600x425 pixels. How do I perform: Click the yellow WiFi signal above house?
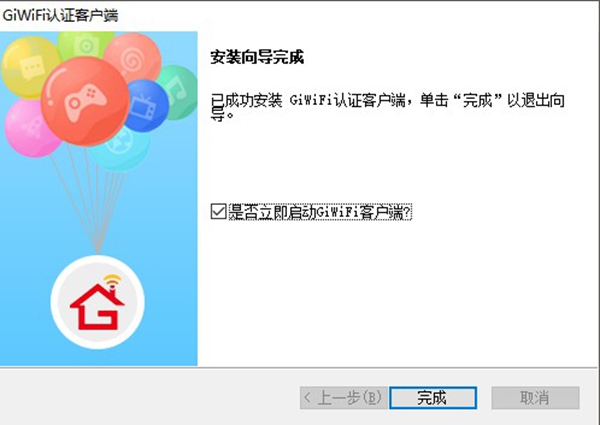click(x=111, y=280)
